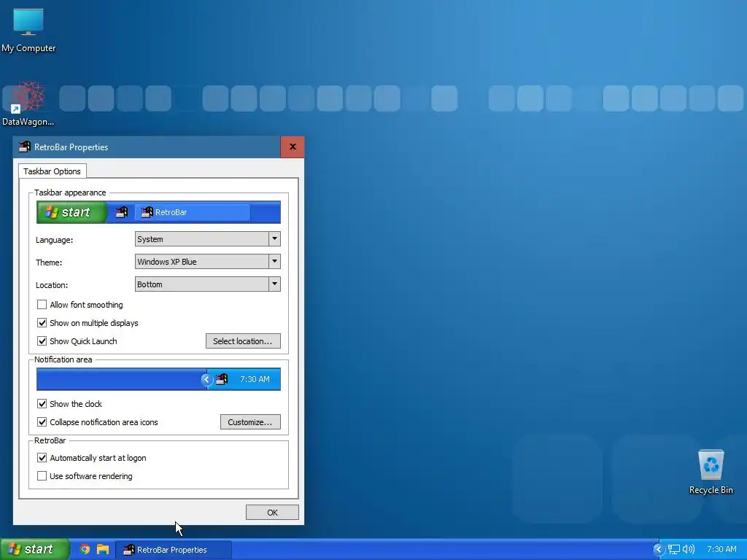The width and height of the screenshot is (747, 560).
Task: Select RetroBar Properties taskbar button
Action: tap(174, 550)
